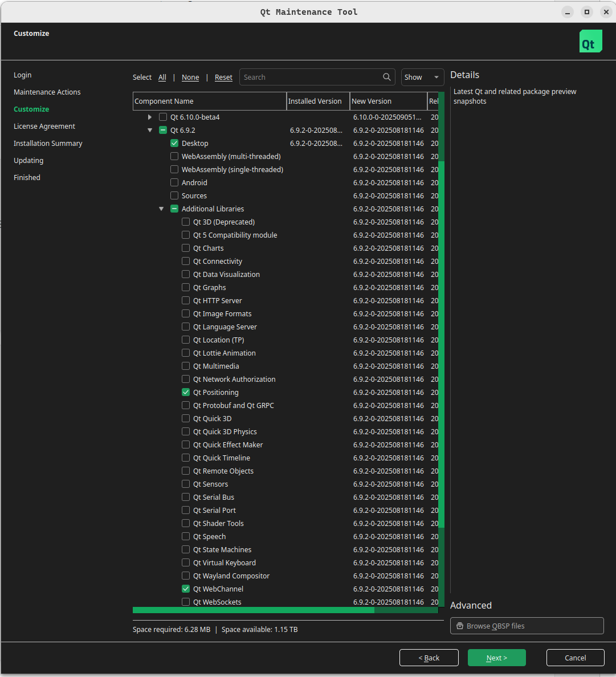Click the Select None link
Image resolution: width=616 pixels, height=677 pixels.
[x=190, y=78]
